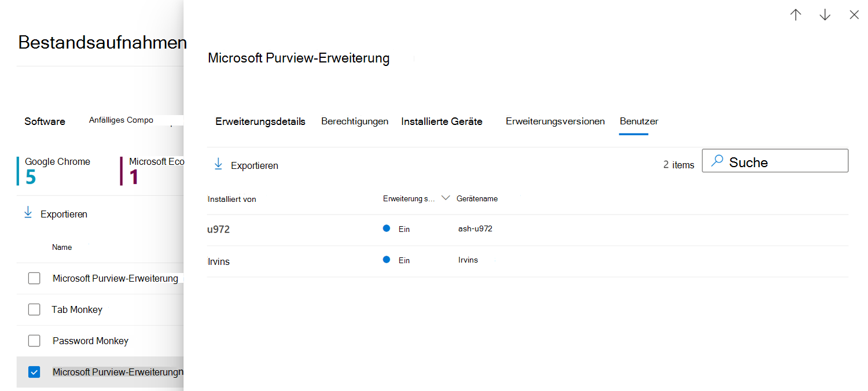868x391 pixels.
Task: Open the Tab Monkey extension entry
Action: 77,309
